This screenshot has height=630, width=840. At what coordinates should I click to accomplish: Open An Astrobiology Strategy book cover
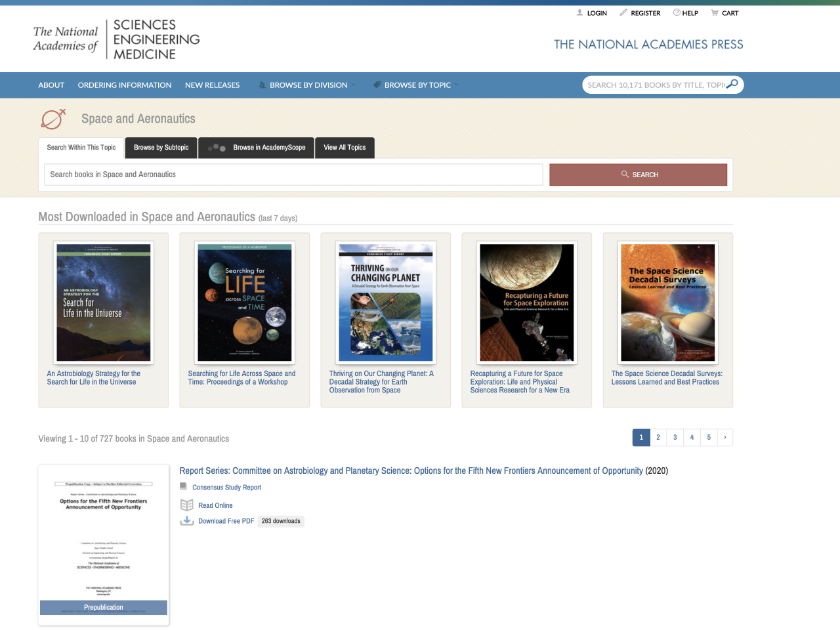[104, 303]
